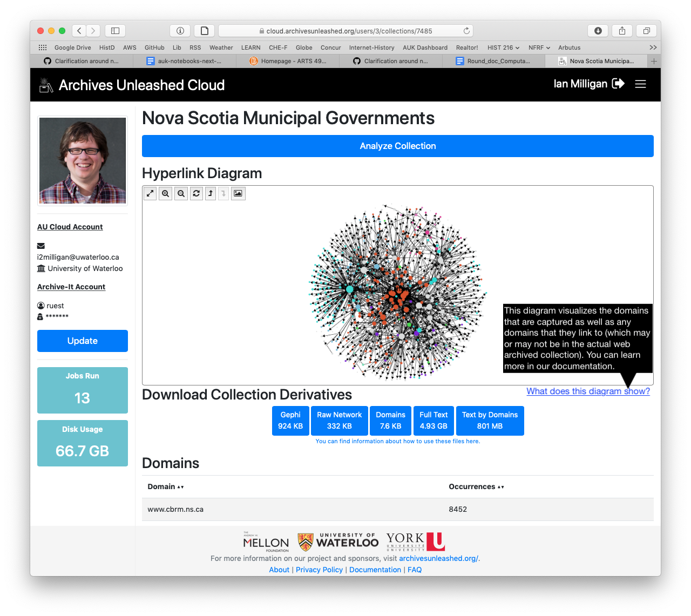Toggle the Safari sidebar button
The image size is (691, 616).
tap(115, 31)
